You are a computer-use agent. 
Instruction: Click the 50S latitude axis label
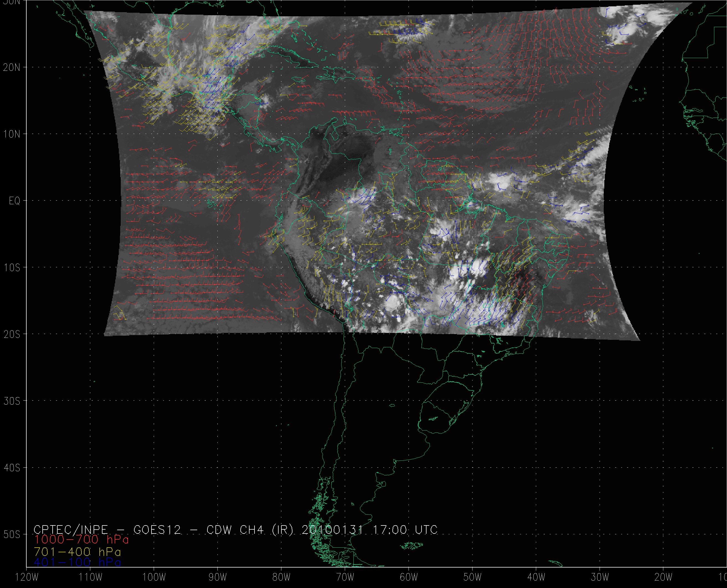click(12, 535)
